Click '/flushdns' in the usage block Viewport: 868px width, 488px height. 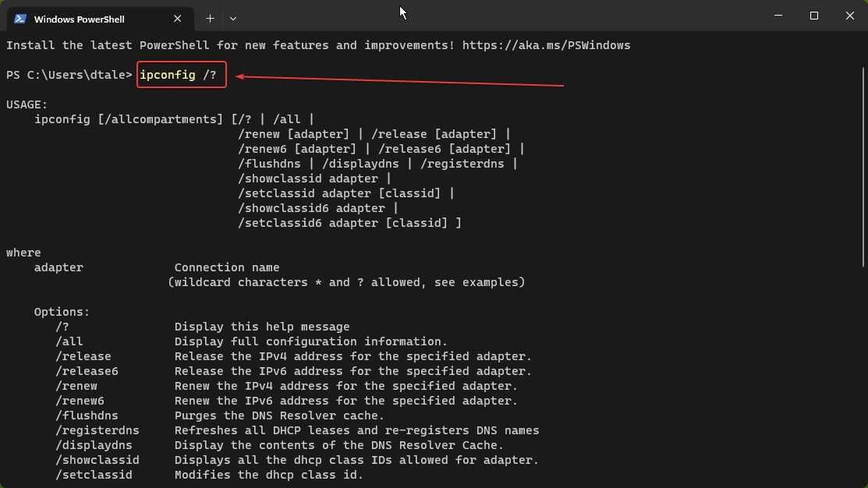click(269, 164)
